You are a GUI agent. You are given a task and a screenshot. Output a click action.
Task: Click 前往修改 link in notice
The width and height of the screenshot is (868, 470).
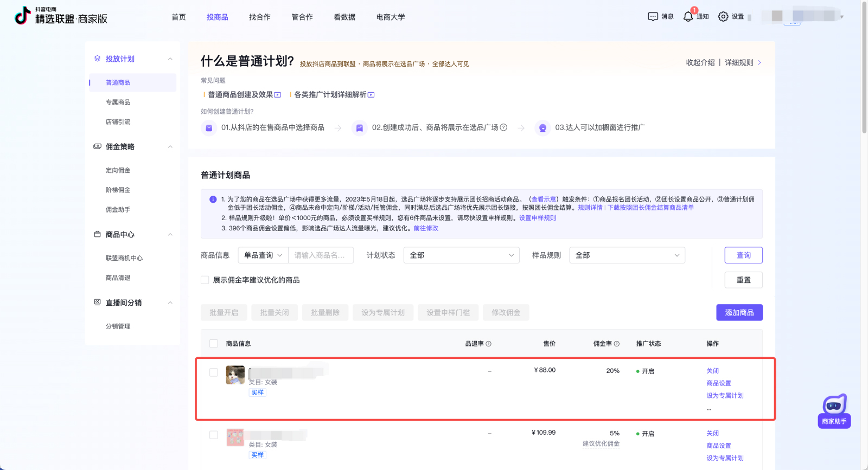click(426, 228)
